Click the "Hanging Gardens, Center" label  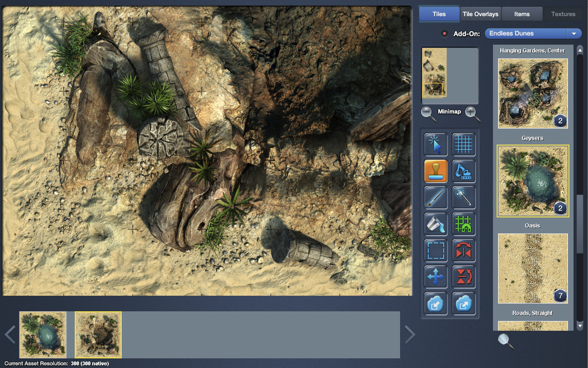click(532, 51)
